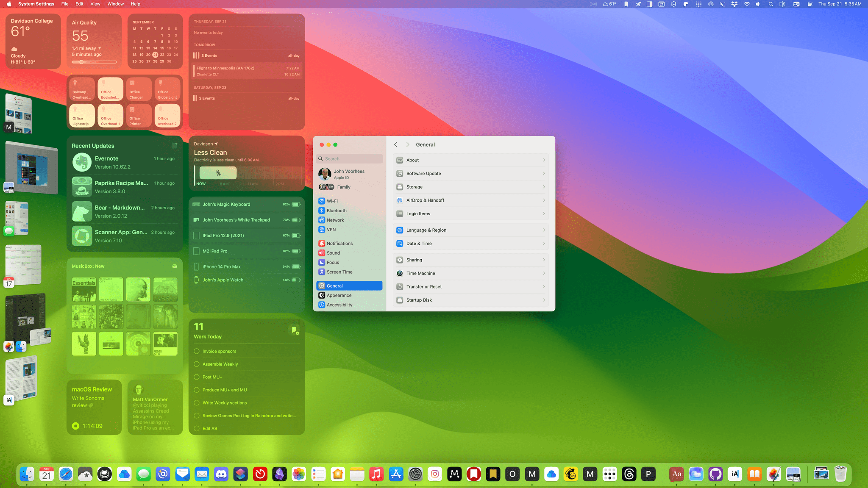Open Instagram from the Dock
Screen dimensions: 868x488
tap(435, 474)
